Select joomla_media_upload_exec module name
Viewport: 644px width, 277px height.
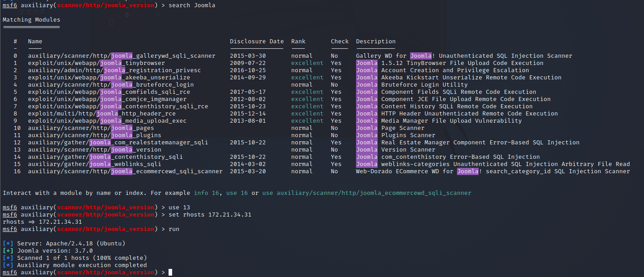tap(107, 121)
